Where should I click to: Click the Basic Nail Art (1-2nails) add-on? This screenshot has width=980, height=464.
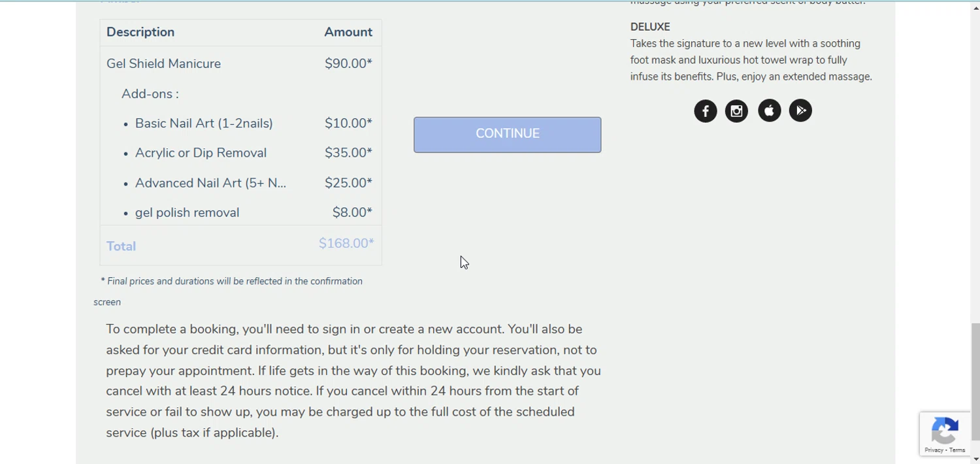(204, 124)
